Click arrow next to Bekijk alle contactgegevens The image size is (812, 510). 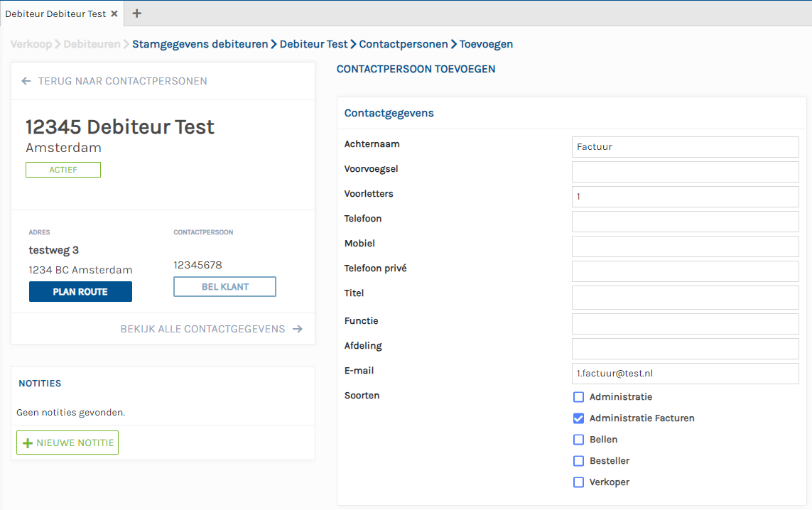pyautogui.click(x=297, y=329)
